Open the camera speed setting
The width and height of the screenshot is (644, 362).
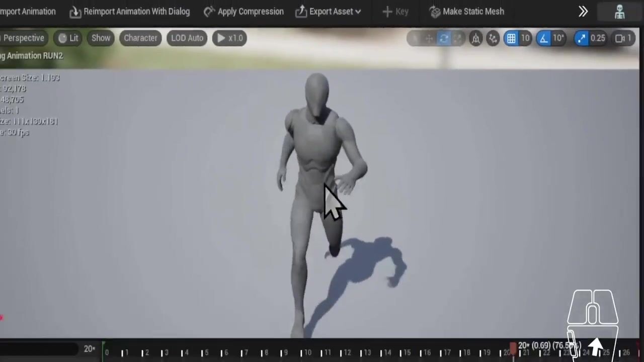[624, 38]
